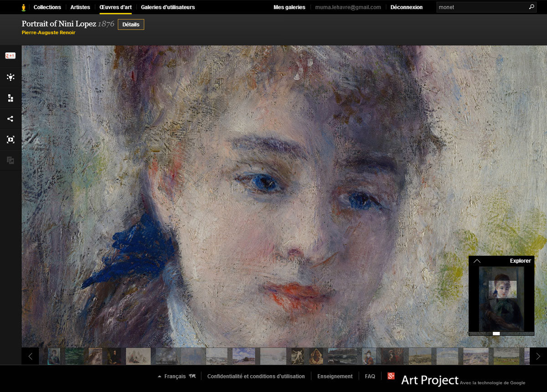
Task: Click the Explorer minimap painting preview
Action: pyautogui.click(x=501, y=299)
